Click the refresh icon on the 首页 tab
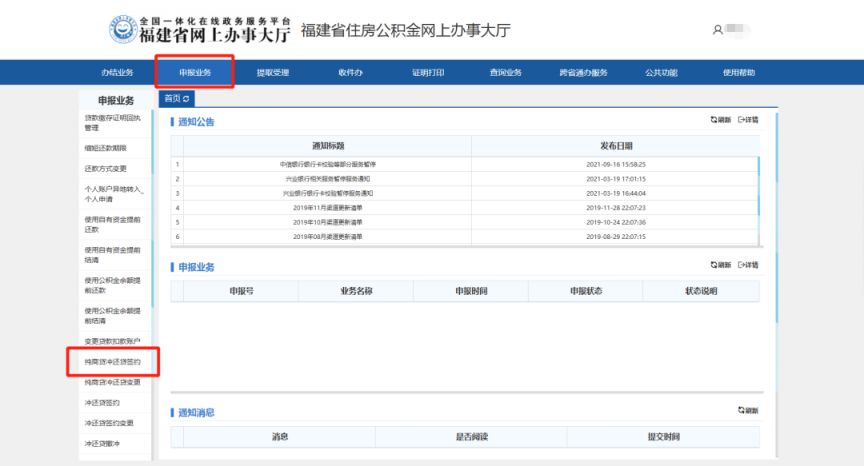 [186, 99]
